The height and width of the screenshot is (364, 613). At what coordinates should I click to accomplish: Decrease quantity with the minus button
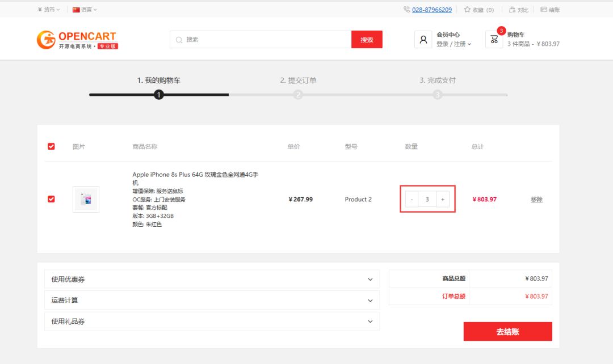coord(412,199)
